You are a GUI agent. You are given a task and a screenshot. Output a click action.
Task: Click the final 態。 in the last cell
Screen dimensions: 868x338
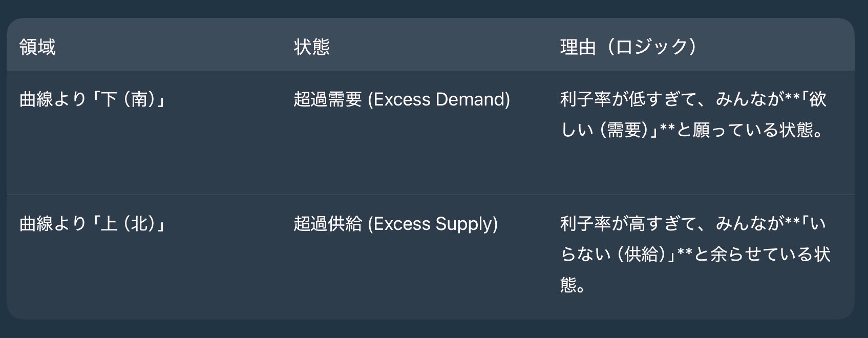click(x=573, y=285)
